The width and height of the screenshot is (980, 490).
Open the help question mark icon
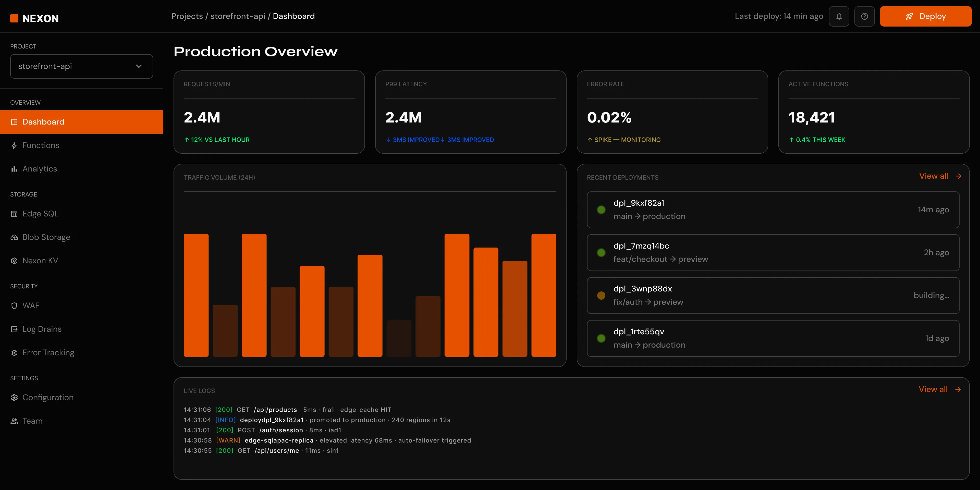864,16
